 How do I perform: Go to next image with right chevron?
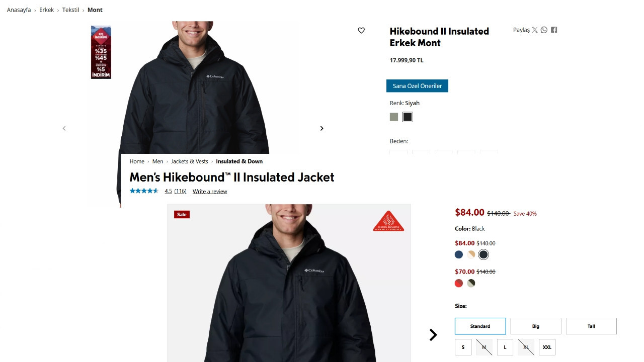pyautogui.click(x=322, y=128)
